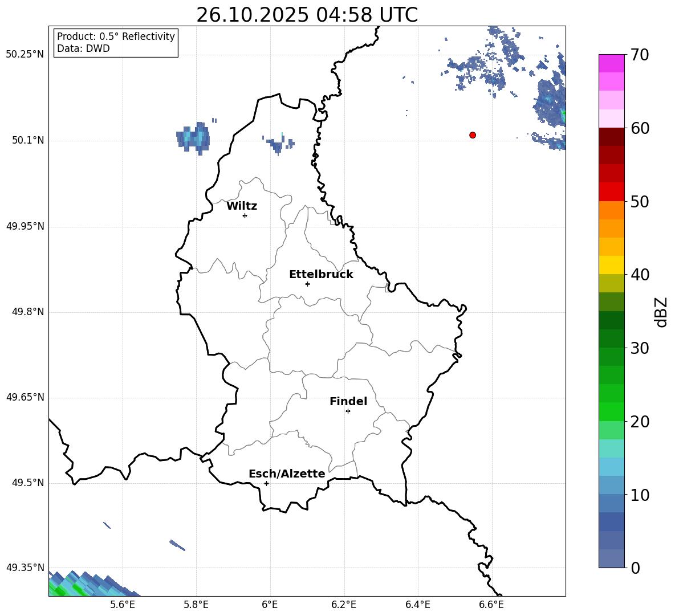Click the 'Ettelbruck' city label
Screen dimensions: 675x616
321,275
